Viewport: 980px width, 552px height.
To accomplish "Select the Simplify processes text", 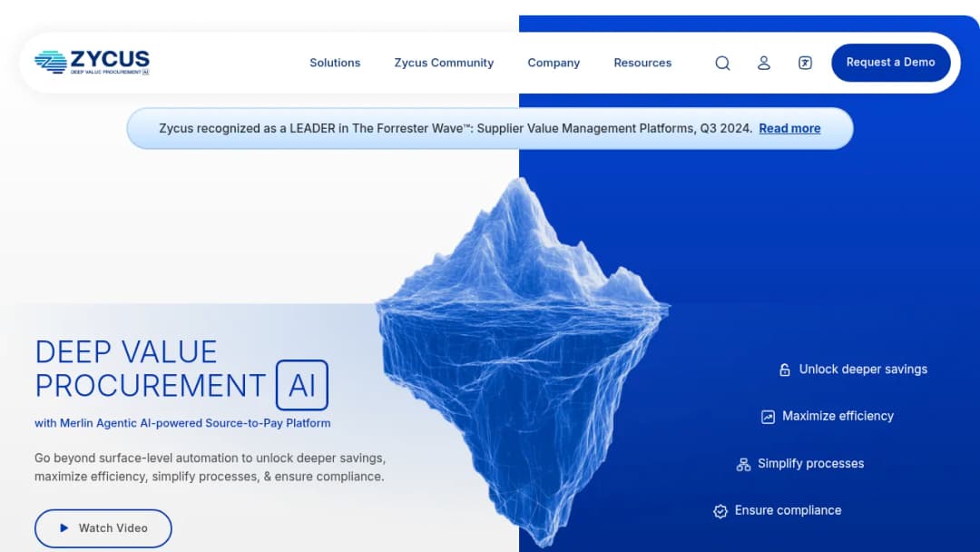I will tap(810, 464).
